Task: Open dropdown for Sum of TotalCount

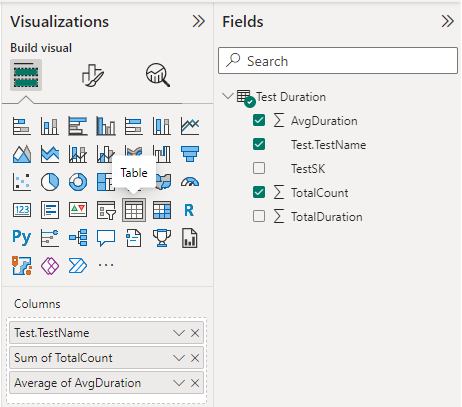Action: tap(179, 358)
